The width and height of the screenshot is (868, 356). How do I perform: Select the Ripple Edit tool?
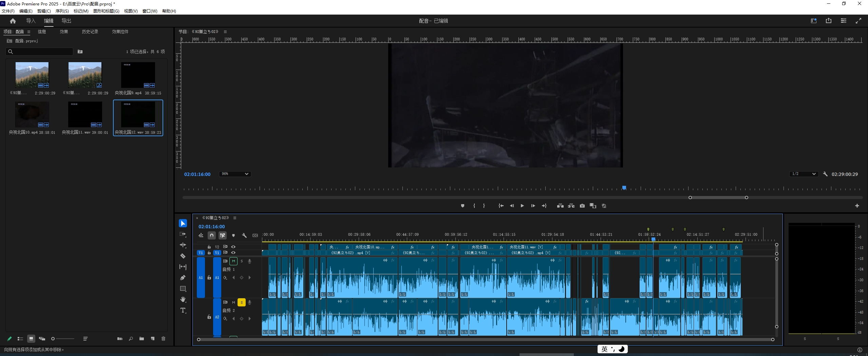(x=183, y=245)
